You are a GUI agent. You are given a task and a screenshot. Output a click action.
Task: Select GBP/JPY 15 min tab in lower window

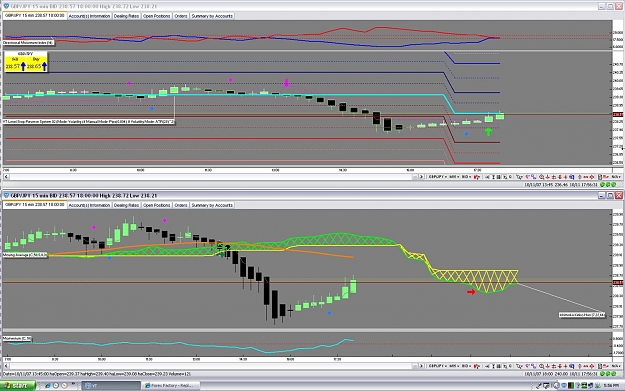point(35,204)
